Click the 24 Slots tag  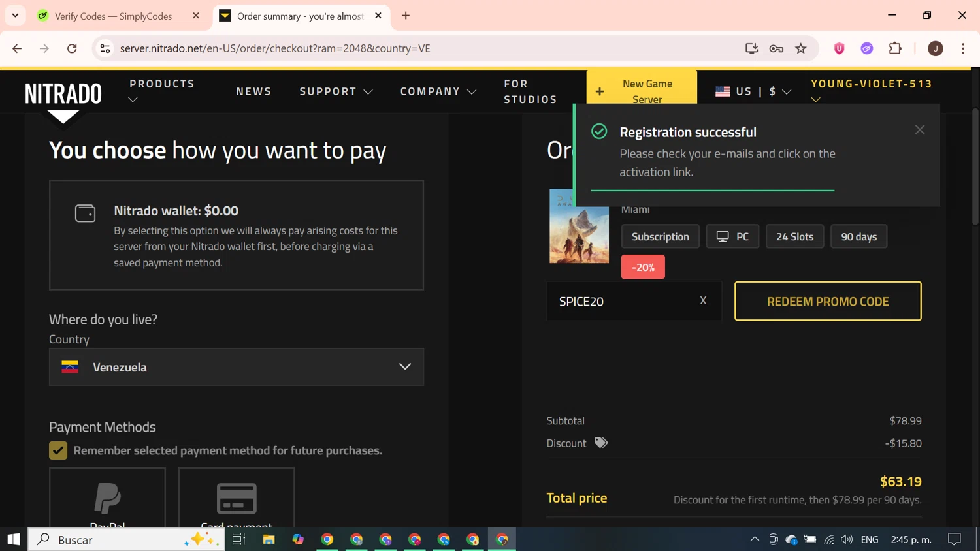[x=794, y=236]
